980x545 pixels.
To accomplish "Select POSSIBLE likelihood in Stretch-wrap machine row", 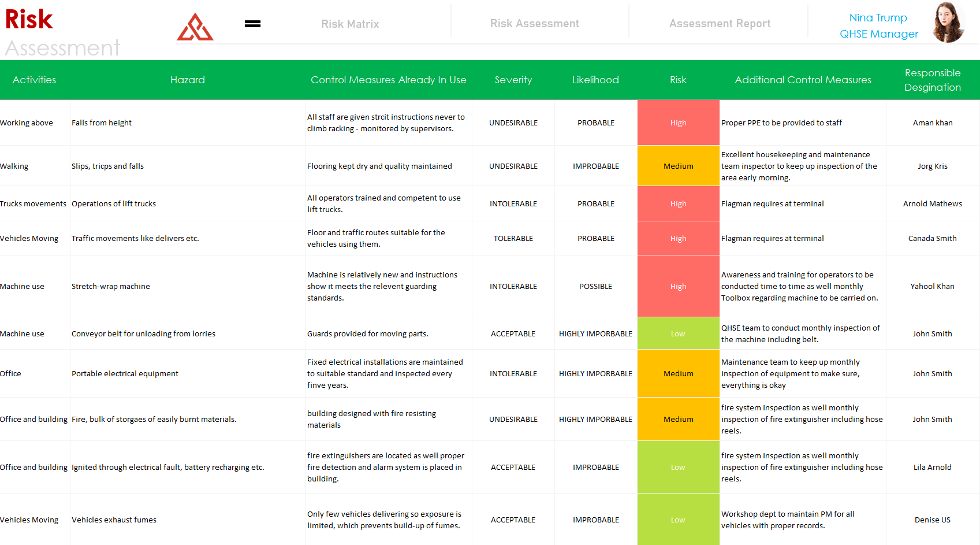I will [x=595, y=286].
